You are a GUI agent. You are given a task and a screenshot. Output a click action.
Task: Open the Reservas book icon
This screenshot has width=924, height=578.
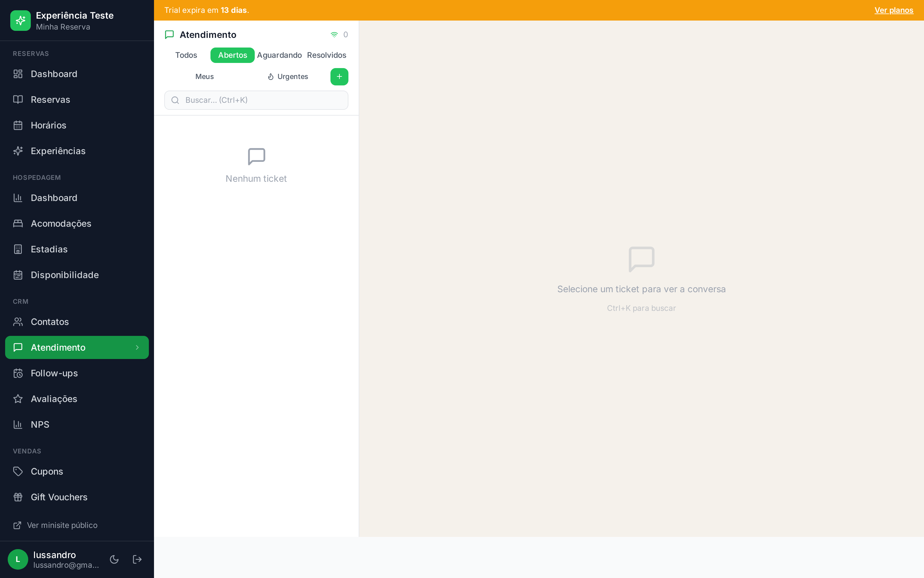(18, 100)
